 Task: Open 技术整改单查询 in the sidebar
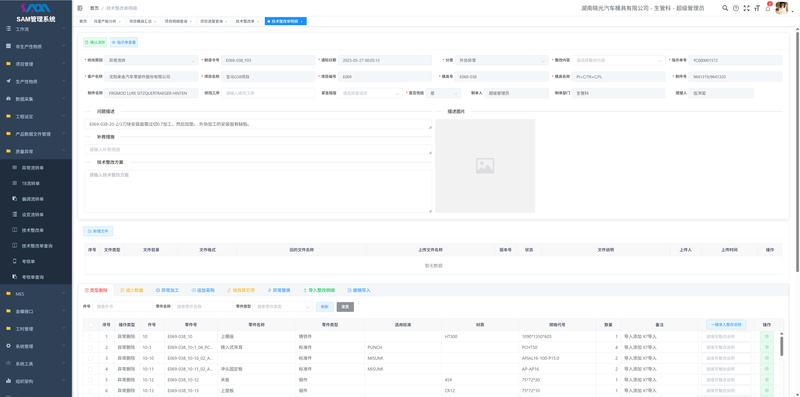(x=37, y=245)
